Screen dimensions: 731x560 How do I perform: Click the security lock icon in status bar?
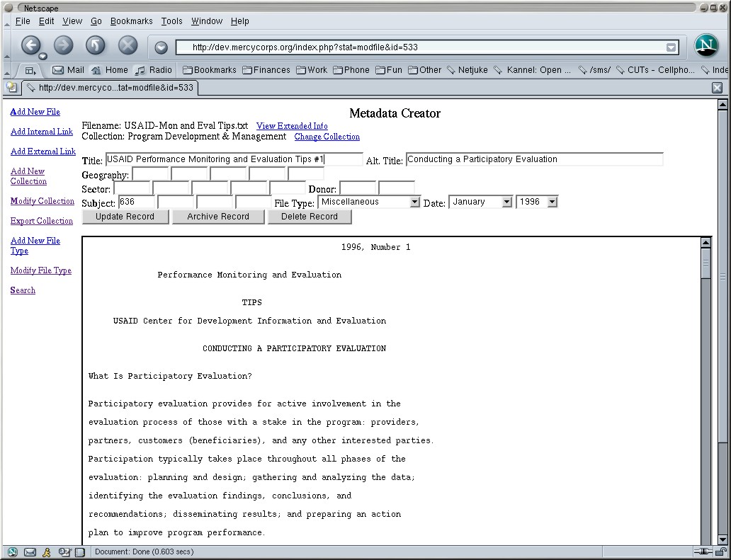click(x=721, y=552)
